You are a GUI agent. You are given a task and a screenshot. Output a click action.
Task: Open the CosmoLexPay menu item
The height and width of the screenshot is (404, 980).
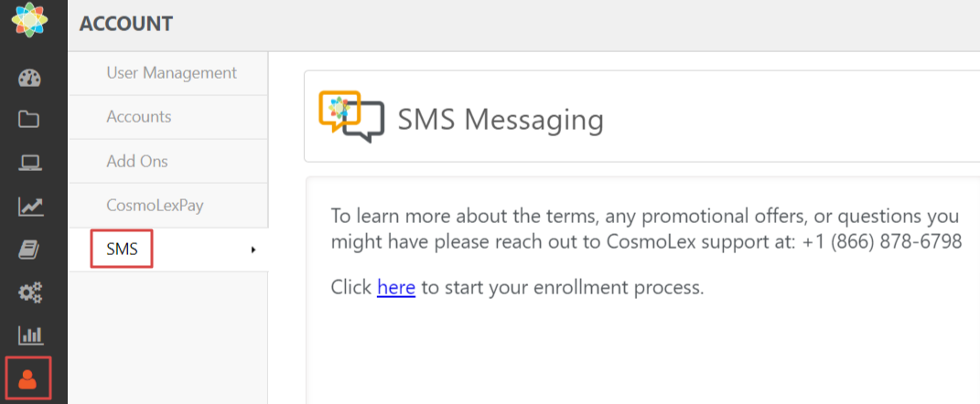(x=155, y=205)
